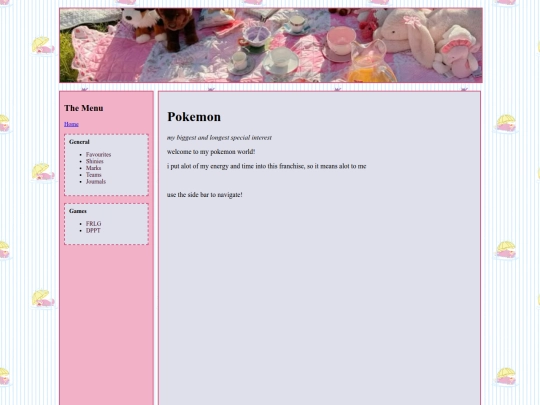
Task: Go to the Shinies page
Action: 95,162
